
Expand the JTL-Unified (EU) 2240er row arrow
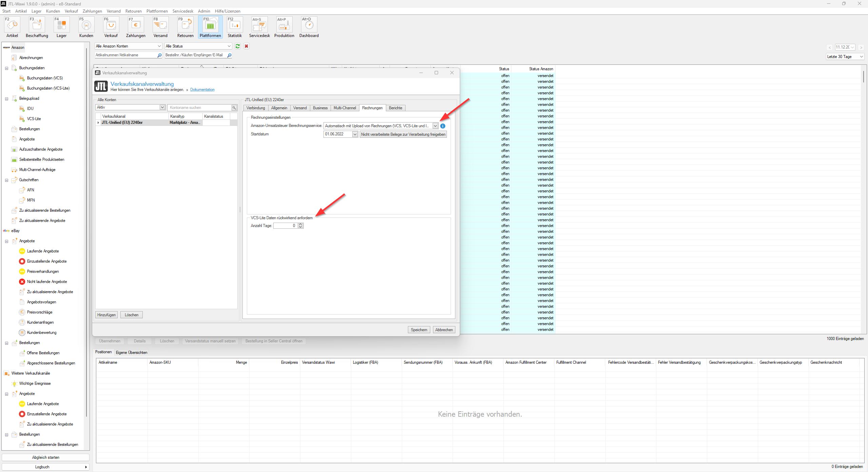[x=98, y=123]
